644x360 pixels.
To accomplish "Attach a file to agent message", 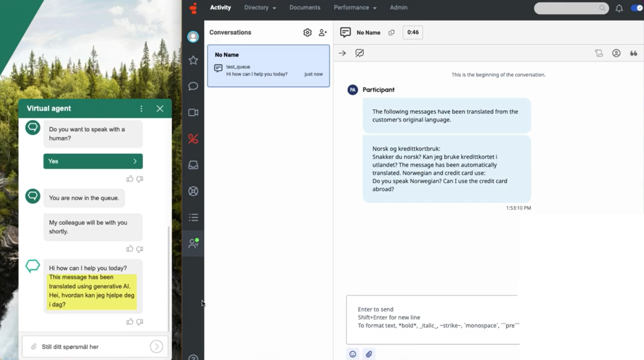I will [x=369, y=354].
